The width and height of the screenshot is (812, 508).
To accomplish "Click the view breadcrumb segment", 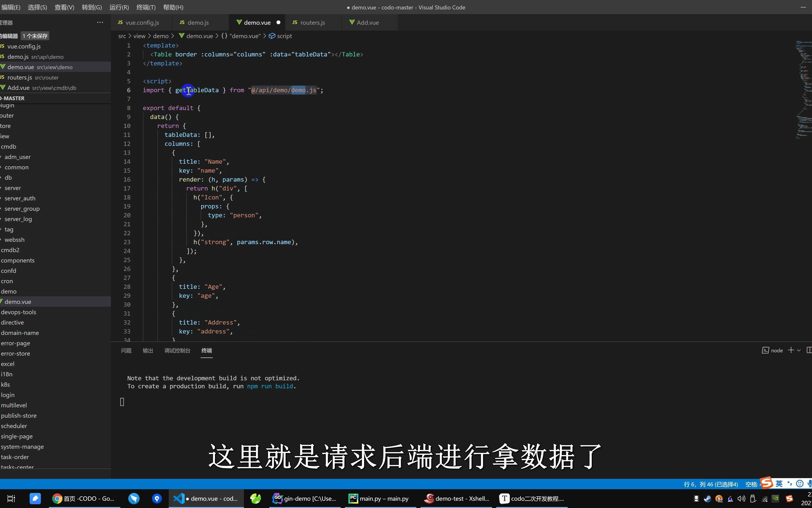I will click(x=139, y=36).
